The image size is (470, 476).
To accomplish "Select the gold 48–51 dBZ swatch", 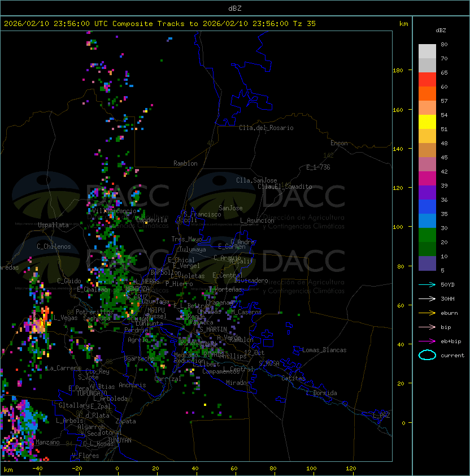I will click(427, 136).
